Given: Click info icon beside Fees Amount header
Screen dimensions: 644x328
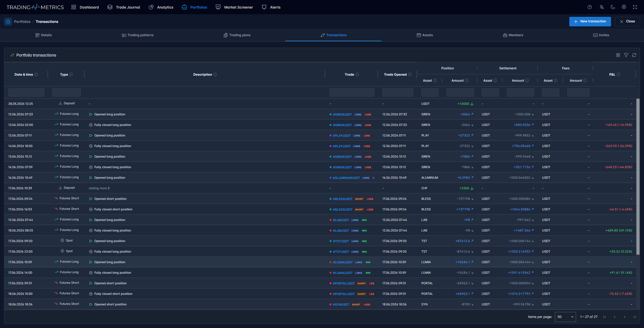Looking at the screenshot, I should [x=585, y=80].
